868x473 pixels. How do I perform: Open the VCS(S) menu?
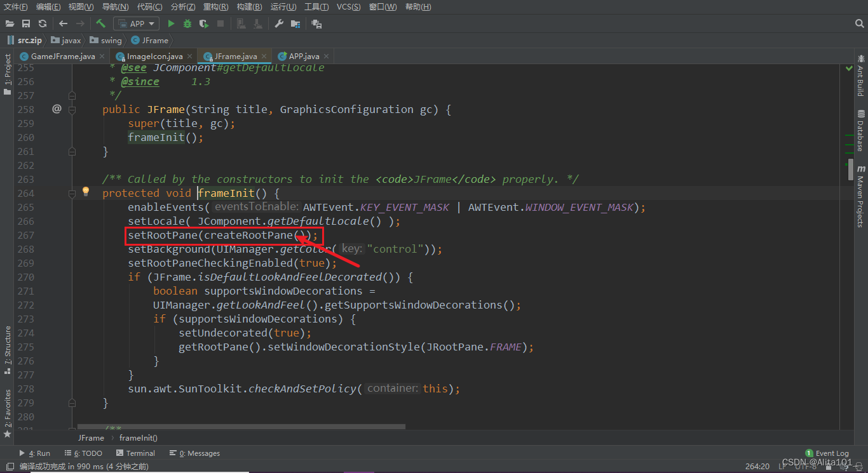coord(349,6)
